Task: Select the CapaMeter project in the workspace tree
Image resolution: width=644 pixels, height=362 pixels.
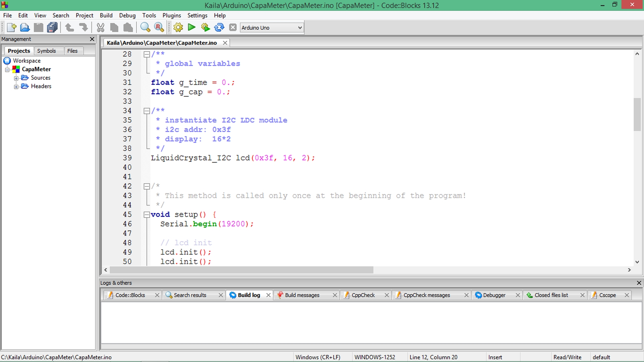Action: (36, 69)
